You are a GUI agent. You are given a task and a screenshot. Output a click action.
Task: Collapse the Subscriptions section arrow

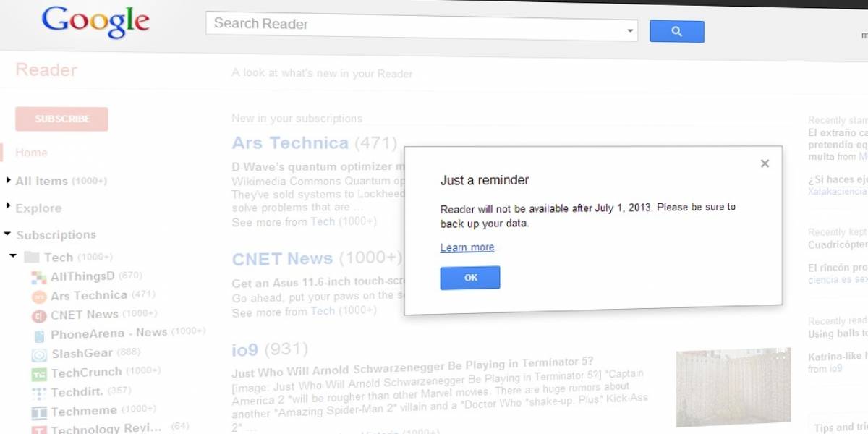[7, 234]
